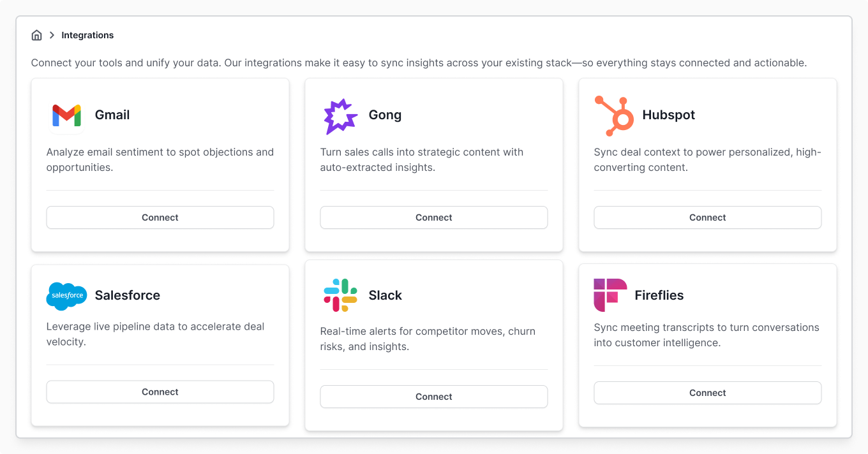The width and height of the screenshot is (868, 454).
Task: Click the blue Salesforce cloud logo
Action: tap(66, 296)
